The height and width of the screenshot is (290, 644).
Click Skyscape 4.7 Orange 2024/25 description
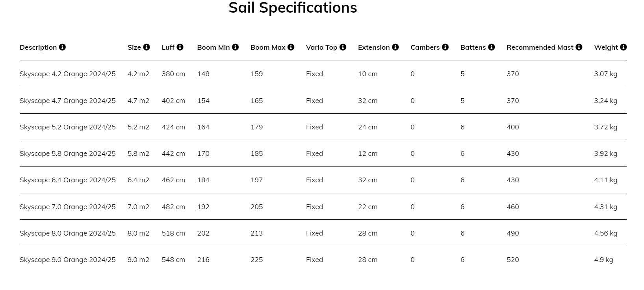[x=68, y=101]
